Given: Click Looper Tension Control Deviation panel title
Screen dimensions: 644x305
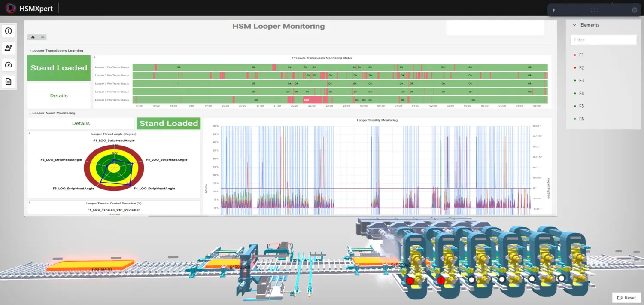Looking at the screenshot, I should click(x=114, y=203).
